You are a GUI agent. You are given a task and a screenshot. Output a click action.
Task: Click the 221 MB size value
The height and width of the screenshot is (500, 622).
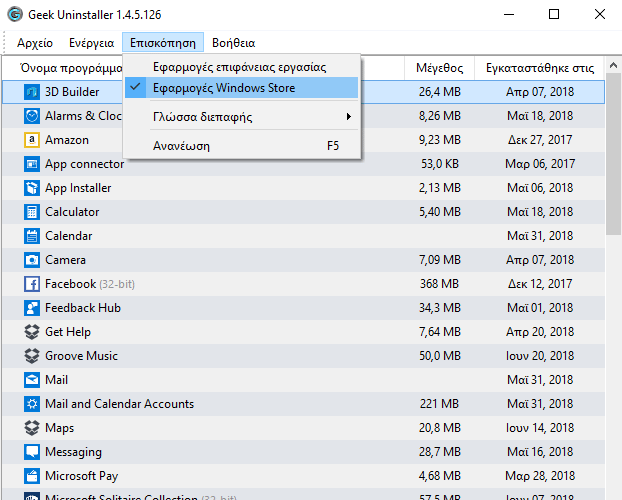click(440, 404)
